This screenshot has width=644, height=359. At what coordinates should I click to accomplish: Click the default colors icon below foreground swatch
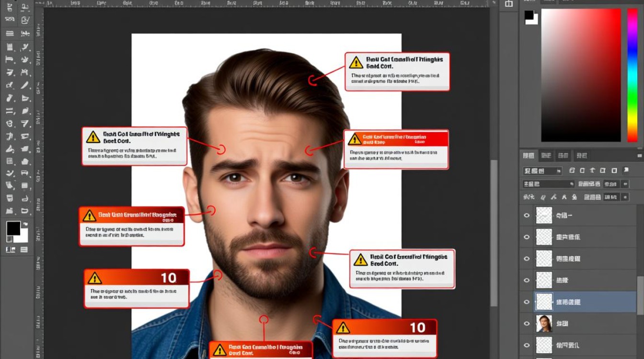pos(9,239)
